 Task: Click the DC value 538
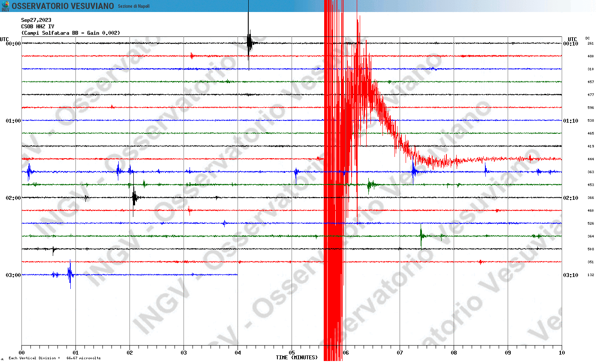point(590,120)
